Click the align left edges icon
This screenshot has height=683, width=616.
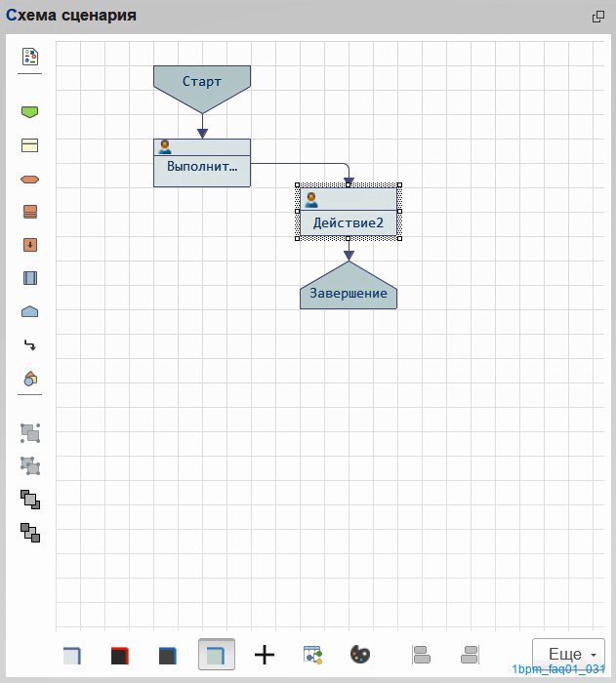(421, 655)
